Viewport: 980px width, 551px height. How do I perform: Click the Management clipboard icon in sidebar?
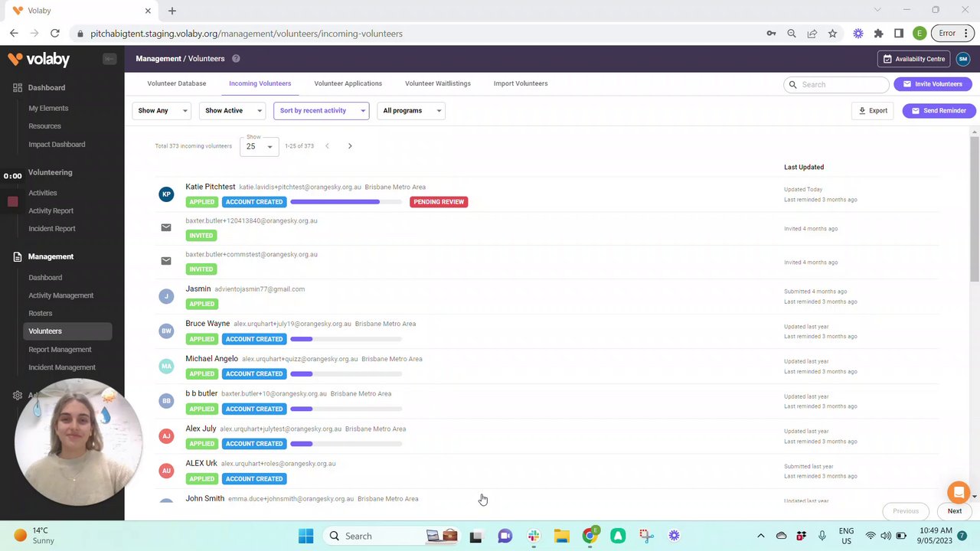pyautogui.click(x=18, y=257)
